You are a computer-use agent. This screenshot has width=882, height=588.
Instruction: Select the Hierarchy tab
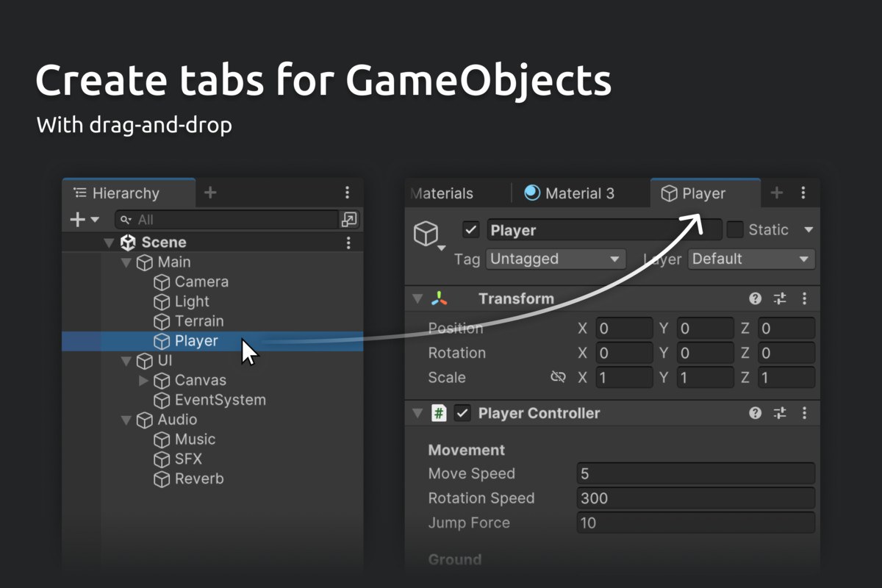[x=129, y=193]
